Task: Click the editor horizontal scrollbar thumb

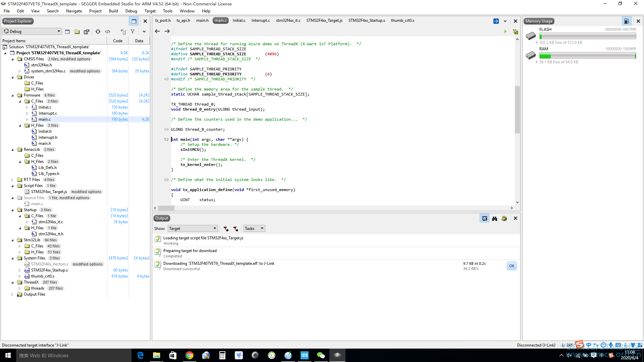Action: 166,208
